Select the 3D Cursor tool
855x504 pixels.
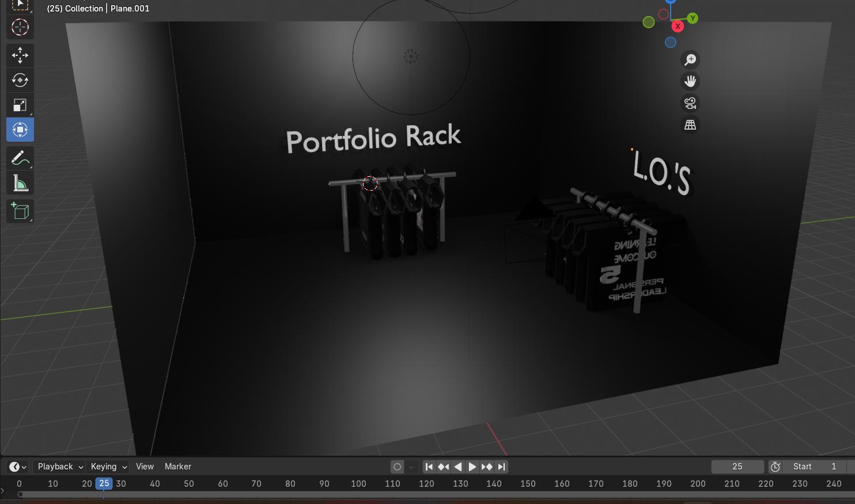coord(20,27)
